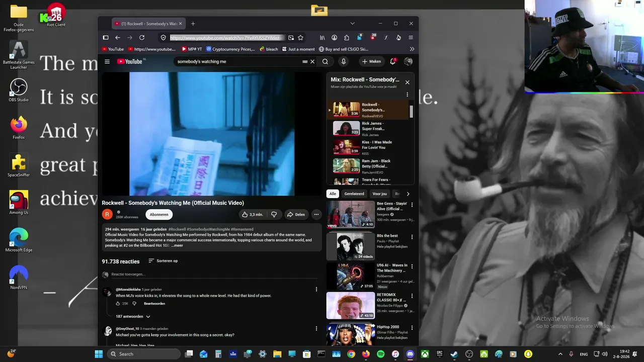Image resolution: width=644 pixels, height=362 pixels.
Task: Open the Cryptocurrency Prices bookmark
Action: (230, 49)
